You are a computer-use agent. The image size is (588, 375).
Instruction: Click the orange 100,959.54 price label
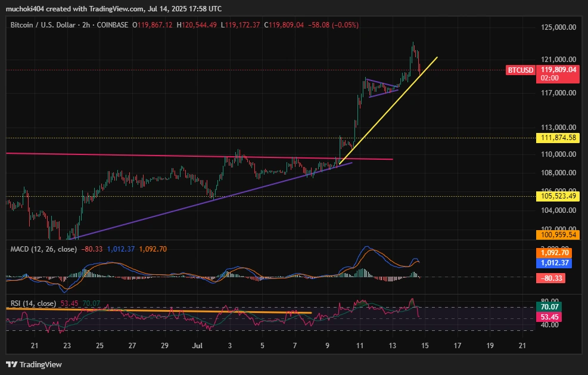[x=556, y=235]
